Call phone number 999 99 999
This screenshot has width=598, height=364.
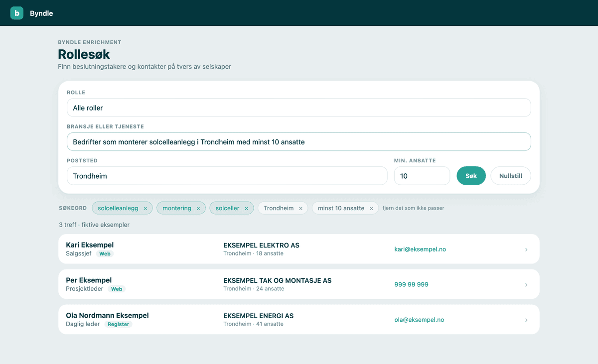[x=411, y=284]
